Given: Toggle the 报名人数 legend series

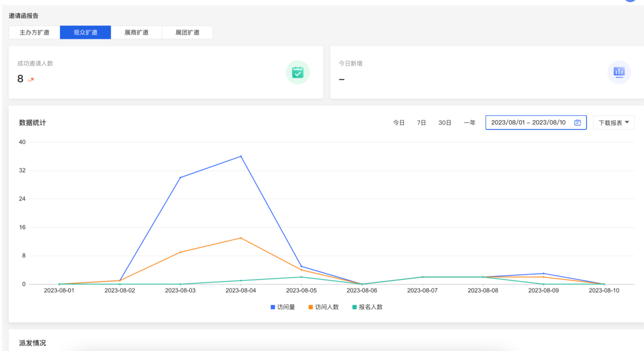Looking at the screenshot, I should tap(367, 307).
